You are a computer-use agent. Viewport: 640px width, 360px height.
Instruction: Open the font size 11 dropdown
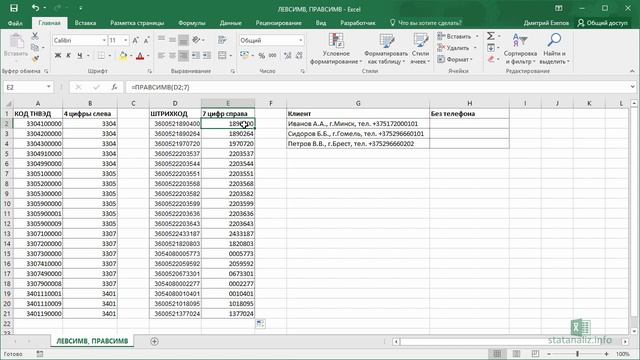pyautogui.click(x=125, y=40)
